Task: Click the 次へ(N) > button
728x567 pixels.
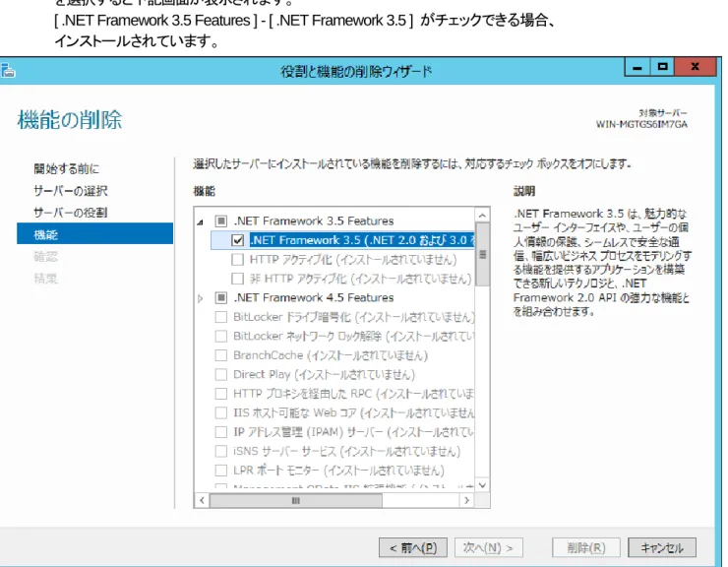Action: (x=488, y=547)
